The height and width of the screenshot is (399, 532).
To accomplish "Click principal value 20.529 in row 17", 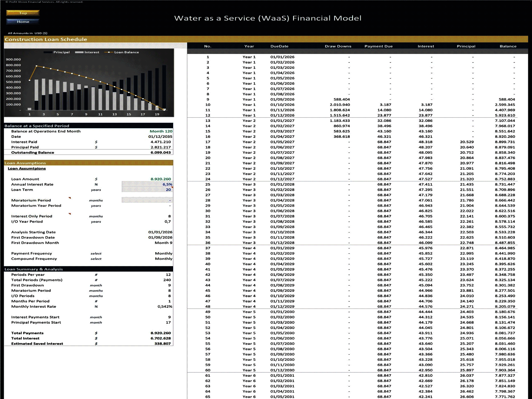I will coord(467,142).
